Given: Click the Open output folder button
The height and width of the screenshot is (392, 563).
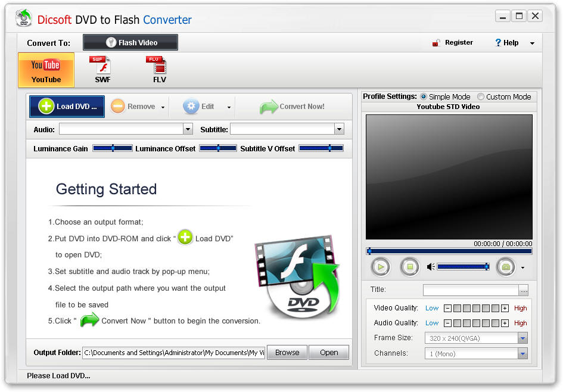Looking at the screenshot, I should [329, 353].
